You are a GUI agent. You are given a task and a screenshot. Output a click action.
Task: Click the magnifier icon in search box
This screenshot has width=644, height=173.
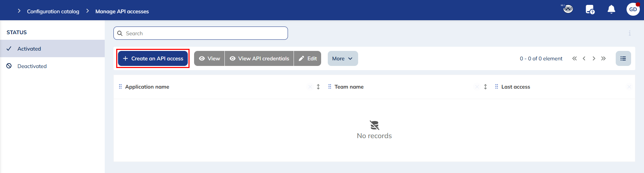point(120,33)
